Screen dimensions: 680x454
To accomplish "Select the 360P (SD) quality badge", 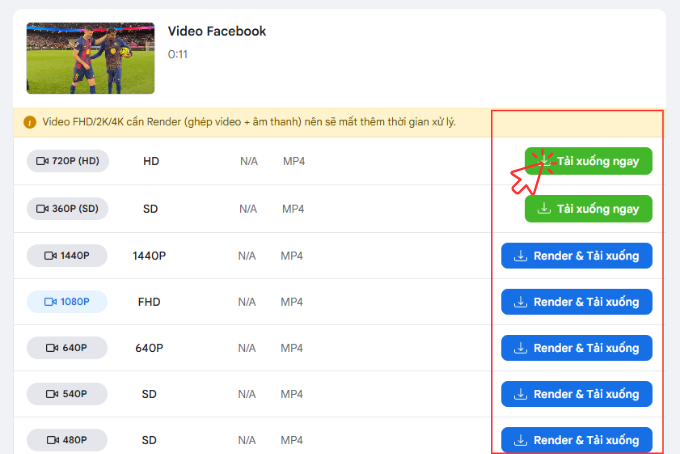I will pyautogui.click(x=68, y=209).
